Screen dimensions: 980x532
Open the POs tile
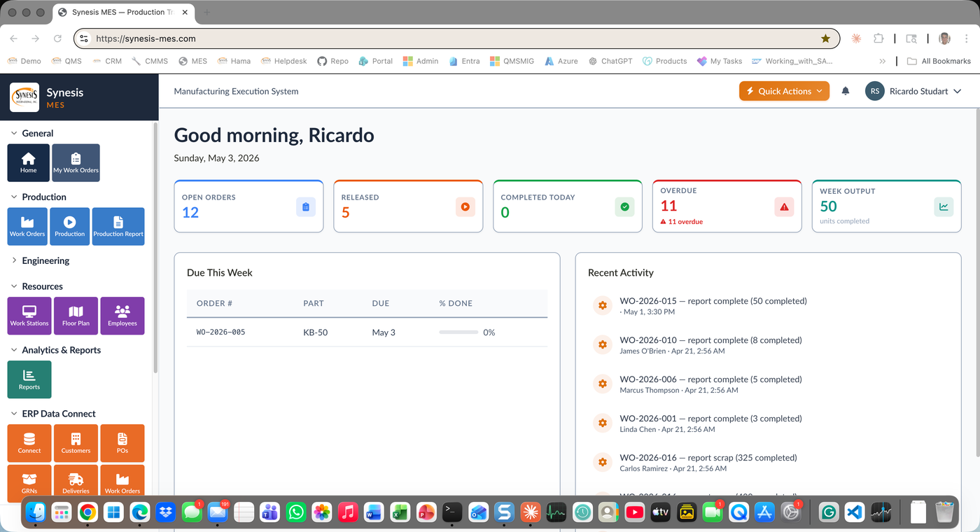(122, 443)
